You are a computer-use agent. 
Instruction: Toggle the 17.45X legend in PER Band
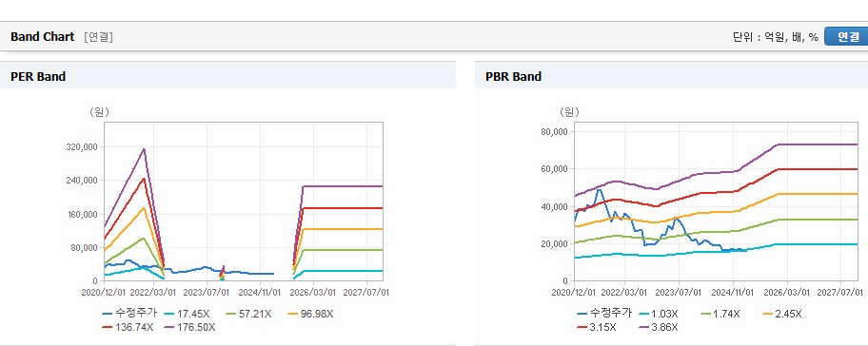tap(187, 314)
